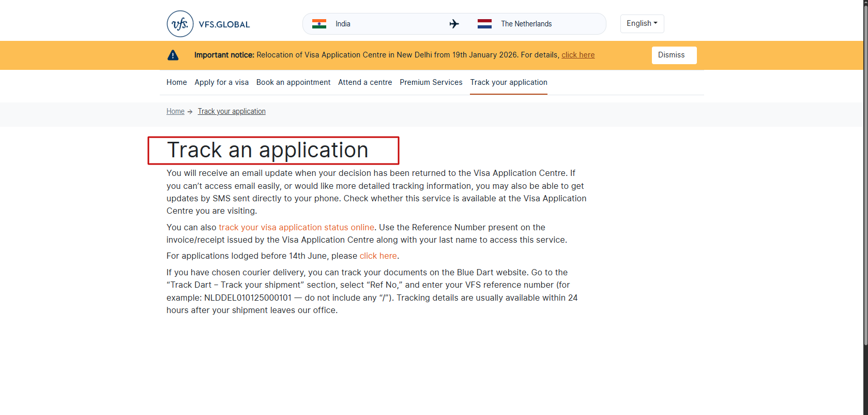Click the Netherlands flag icon
Screen dimensions: 868x415
tap(484, 24)
